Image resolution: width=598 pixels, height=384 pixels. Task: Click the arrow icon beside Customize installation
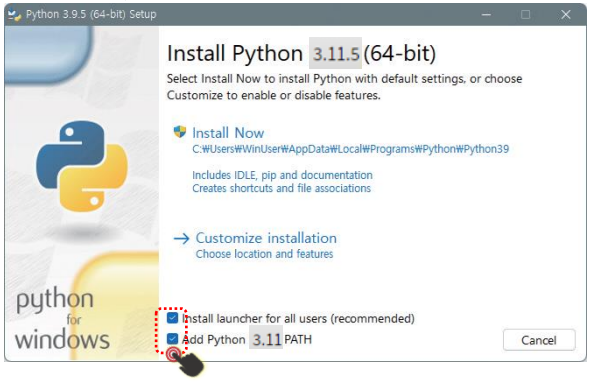[x=182, y=239]
